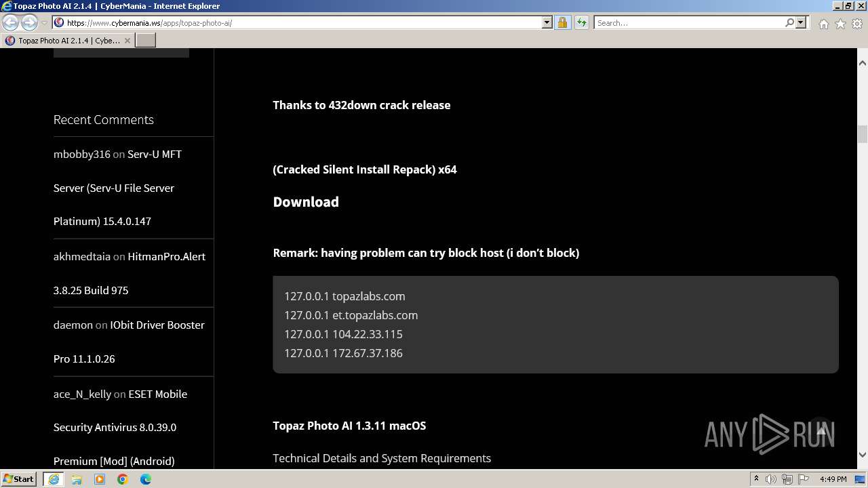Open File Explorer taskbar icon
Screen dimensions: 868x488
click(x=77, y=479)
